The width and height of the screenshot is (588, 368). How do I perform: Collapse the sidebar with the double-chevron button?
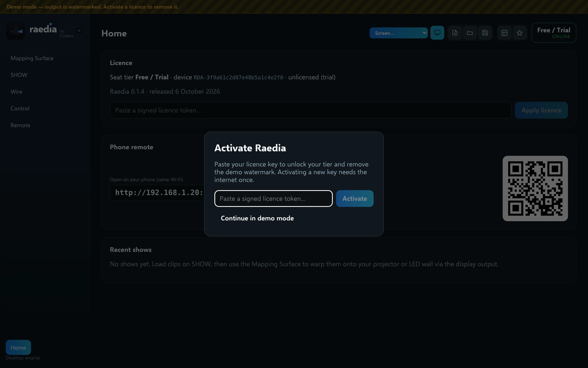pos(79,31)
